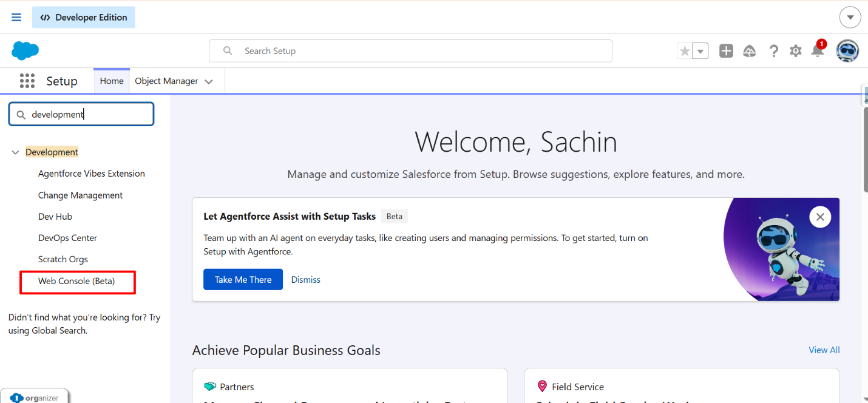Open the App Launcher dots grid
The width and height of the screenshot is (868, 403).
tap(27, 81)
